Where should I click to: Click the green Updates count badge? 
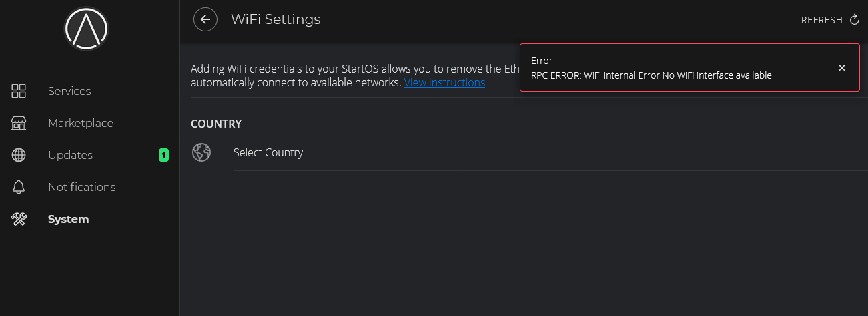pyautogui.click(x=163, y=155)
